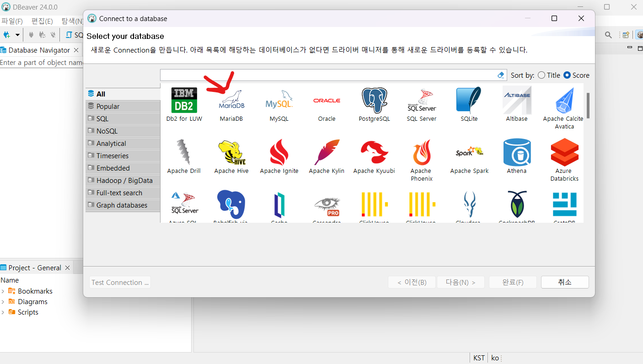Click the database driver search field
643x364 pixels.
328,75
